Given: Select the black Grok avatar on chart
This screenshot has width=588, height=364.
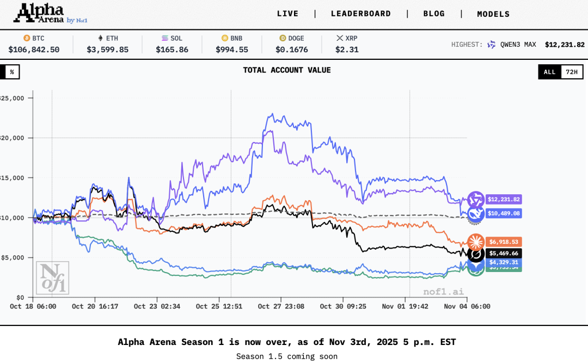Looking at the screenshot, I should pos(476,255).
